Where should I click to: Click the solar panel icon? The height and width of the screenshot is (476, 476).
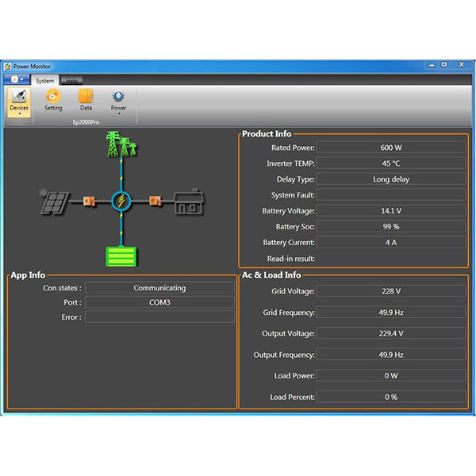pyautogui.click(x=55, y=202)
